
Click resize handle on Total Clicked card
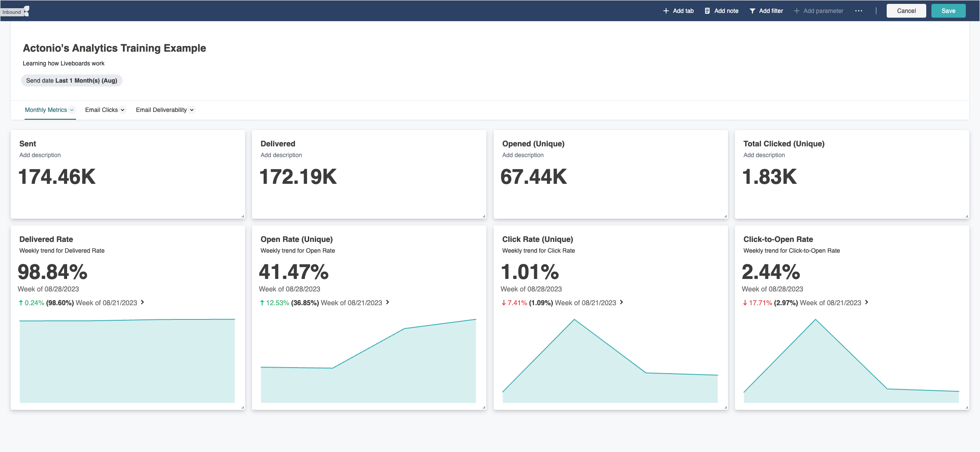967,216
